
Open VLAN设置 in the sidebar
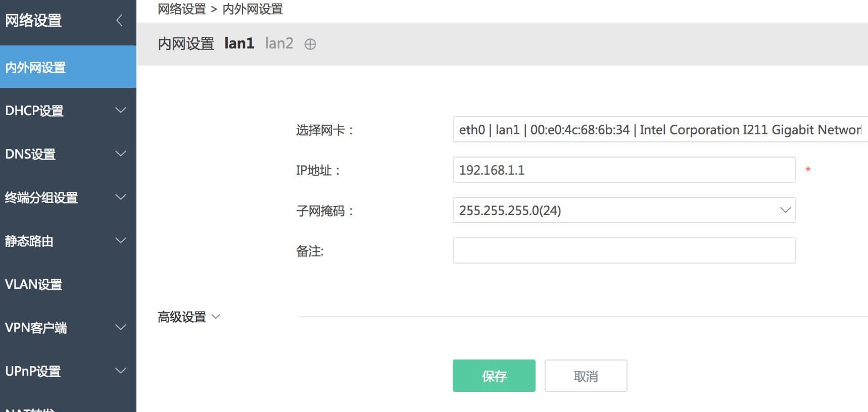34,284
